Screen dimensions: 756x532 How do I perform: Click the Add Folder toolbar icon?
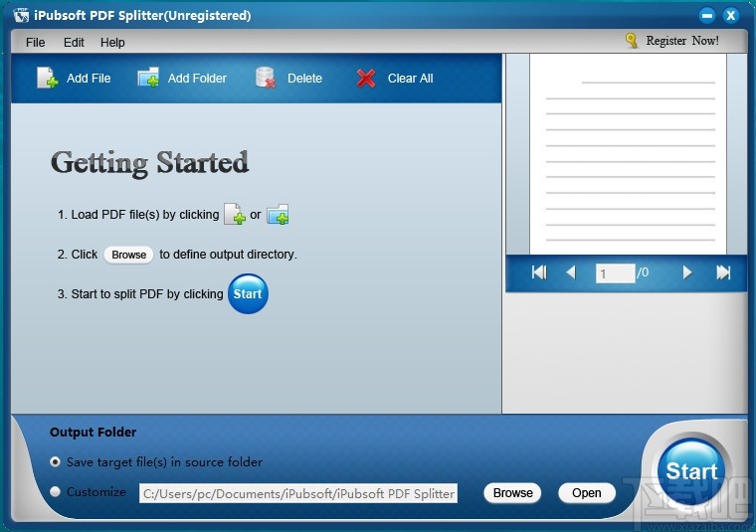[148, 78]
